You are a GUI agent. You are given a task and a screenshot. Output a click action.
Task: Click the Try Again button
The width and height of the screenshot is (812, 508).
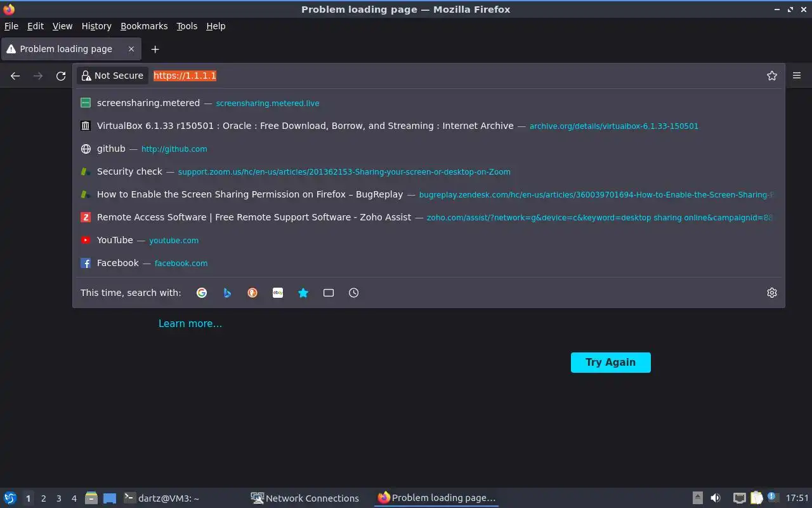611,363
